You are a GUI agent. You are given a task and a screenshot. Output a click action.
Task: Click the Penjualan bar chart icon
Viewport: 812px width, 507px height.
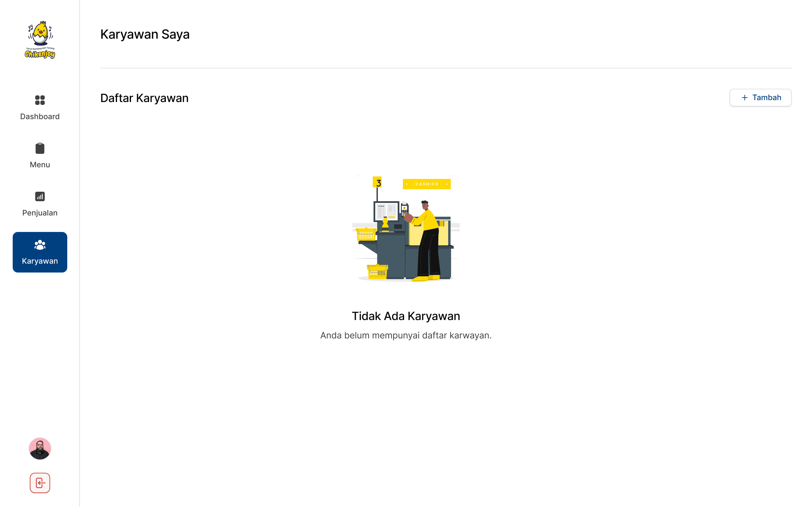click(40, 196)
